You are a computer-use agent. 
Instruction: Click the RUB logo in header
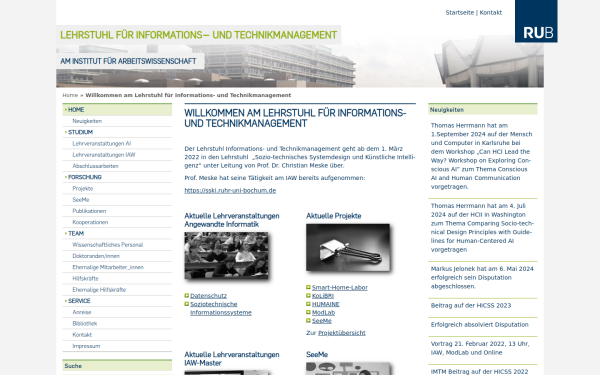[x=536, y=21]
